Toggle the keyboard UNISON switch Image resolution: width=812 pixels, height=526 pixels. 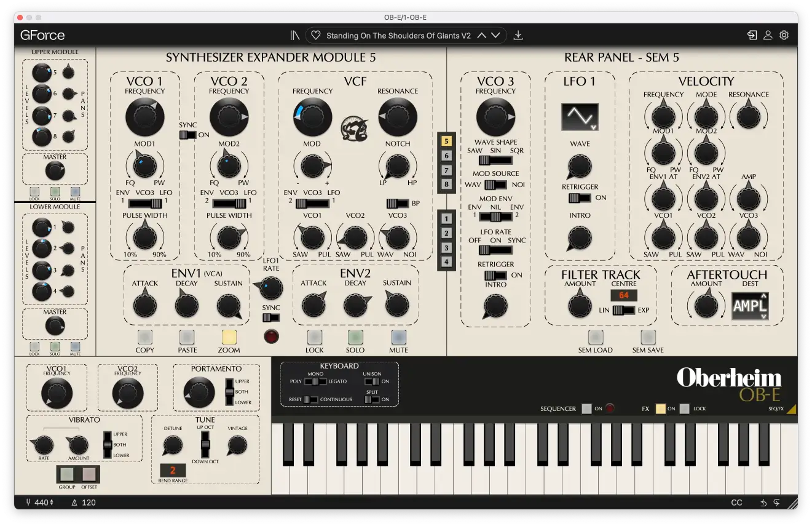pyautogui.click(x=371, y=381)
